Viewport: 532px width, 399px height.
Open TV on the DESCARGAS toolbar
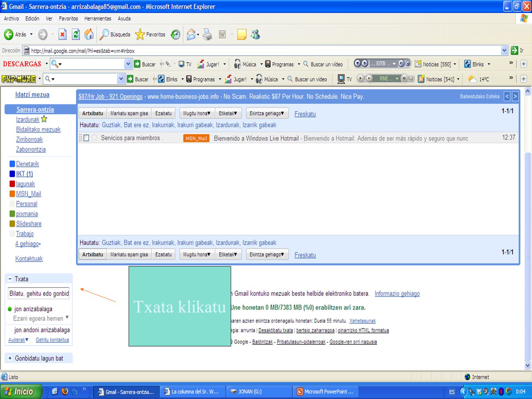click(185, 64)
